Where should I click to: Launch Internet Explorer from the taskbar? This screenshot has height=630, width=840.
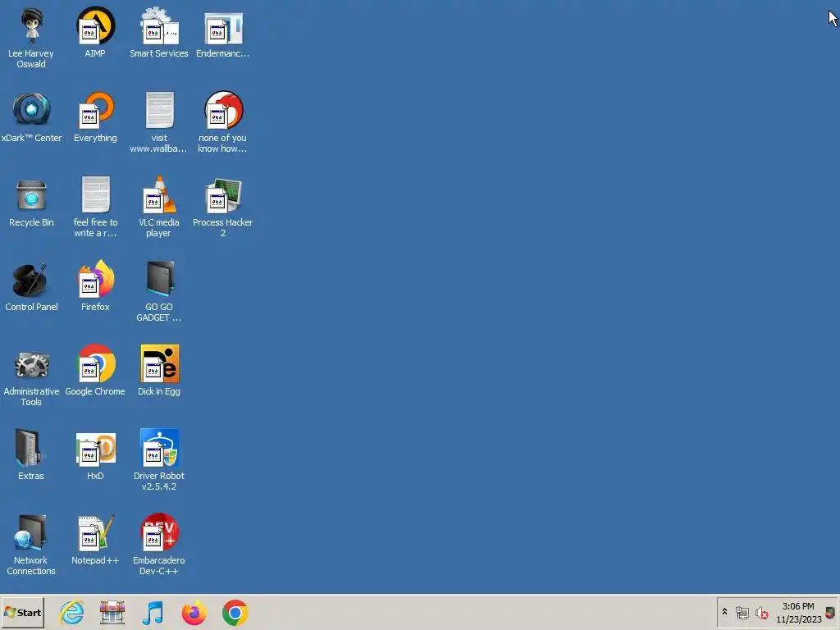72,613
